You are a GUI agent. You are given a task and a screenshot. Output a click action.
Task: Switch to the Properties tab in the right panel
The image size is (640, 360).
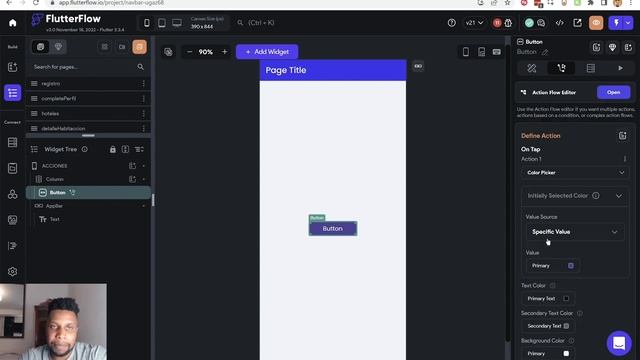point(531,68)
